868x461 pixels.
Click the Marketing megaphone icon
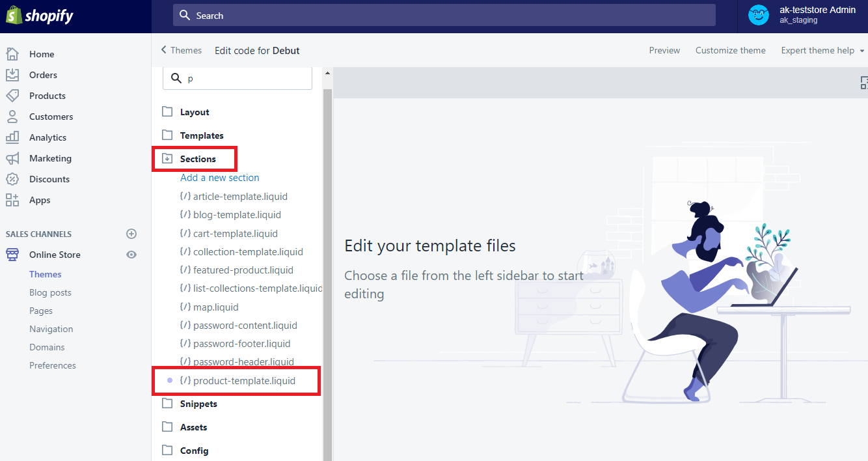tap(12, 158)
